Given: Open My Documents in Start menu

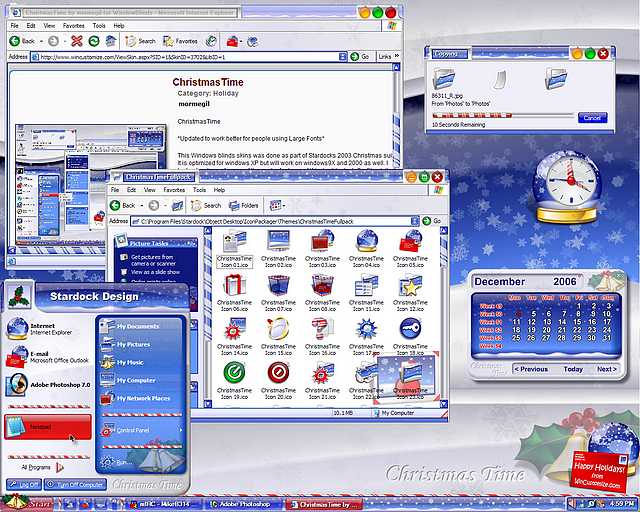Looking at the screenshot, I should point(140,326).
